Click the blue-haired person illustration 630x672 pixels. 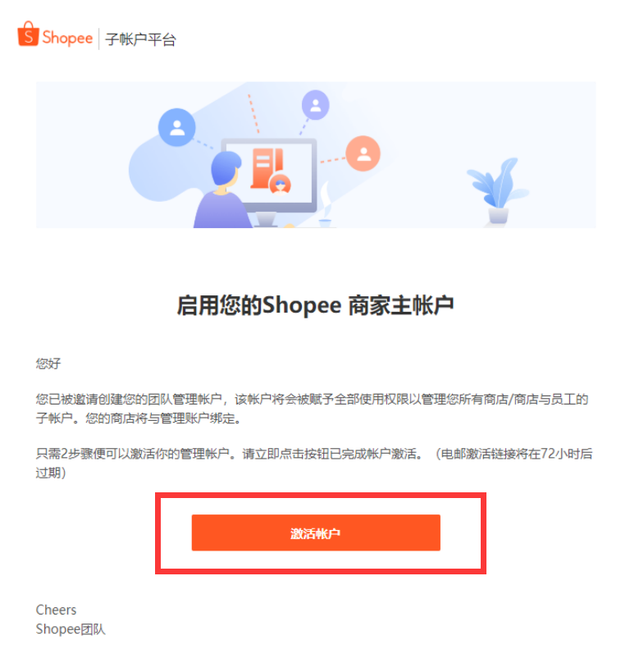tap(222, 190)
